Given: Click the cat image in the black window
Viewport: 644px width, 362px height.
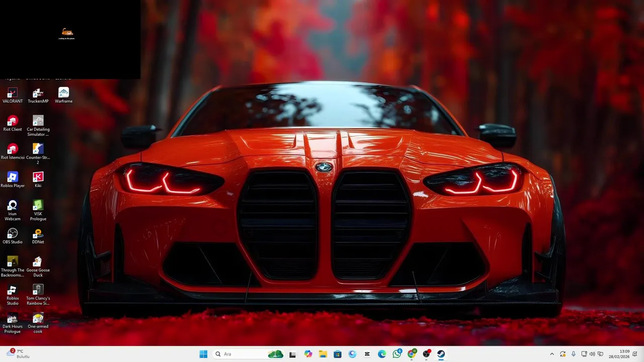Looking at the screenshot, I should tap(67, 32).
